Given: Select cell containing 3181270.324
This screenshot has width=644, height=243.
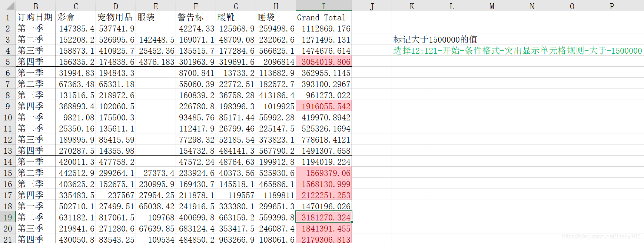Looking at the screenshot, I should tap(324, 217).
